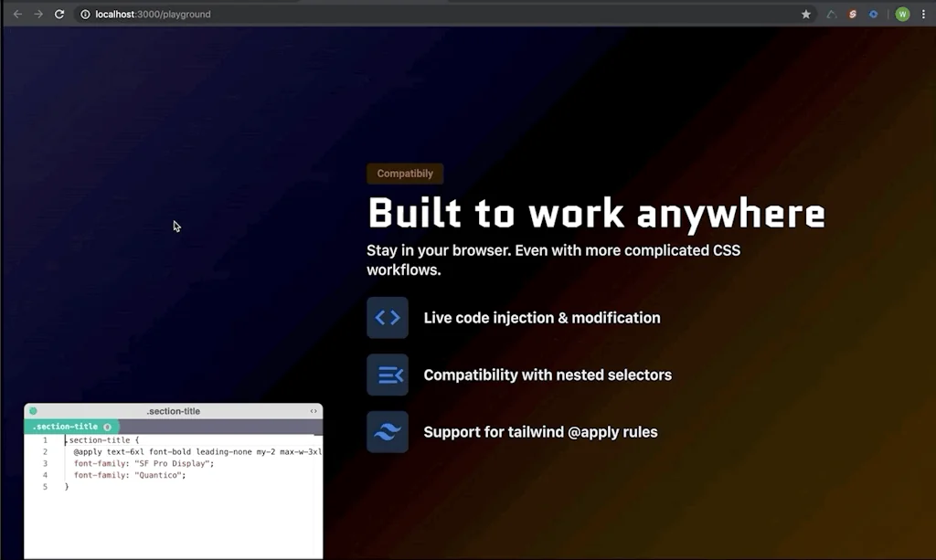Click the circular badge on the .section-title tab
The height and width of the screenshot is (560, 936).
pos(108,426)
